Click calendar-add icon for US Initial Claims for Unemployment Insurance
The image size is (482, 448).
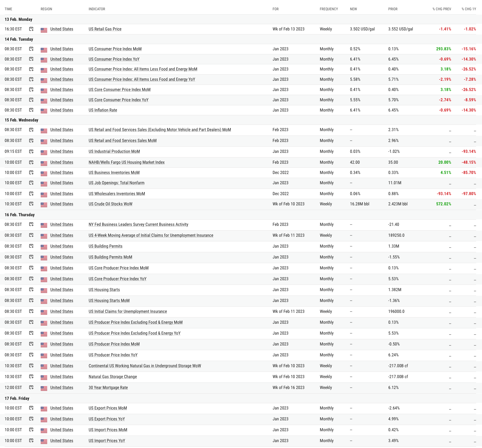click(31, 311)
